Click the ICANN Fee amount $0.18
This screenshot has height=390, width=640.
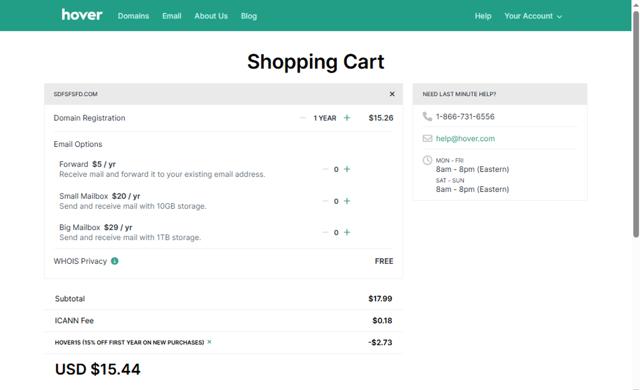(x=382, y=321)
